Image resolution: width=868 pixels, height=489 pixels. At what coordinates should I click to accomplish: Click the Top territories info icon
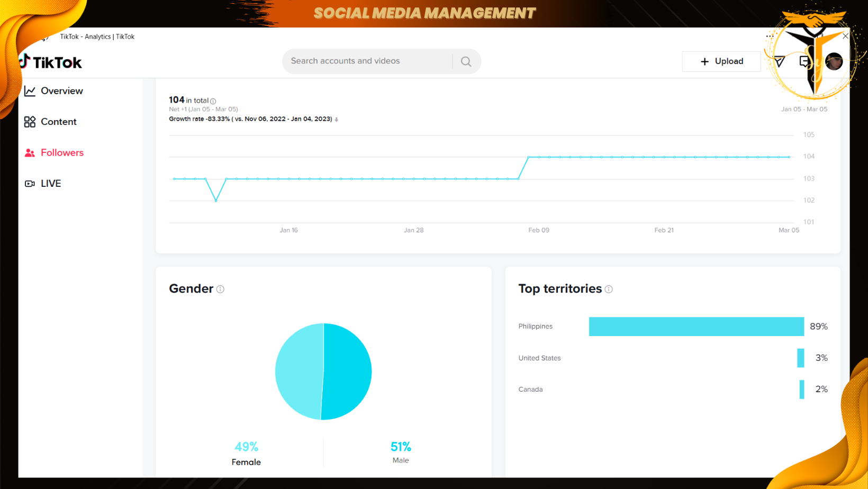click(x=609, y=289)
